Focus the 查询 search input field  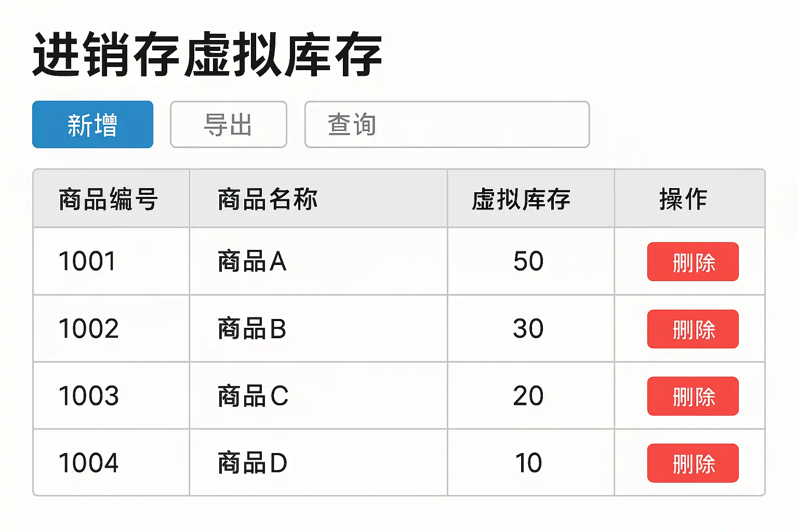tap(447, 125)
